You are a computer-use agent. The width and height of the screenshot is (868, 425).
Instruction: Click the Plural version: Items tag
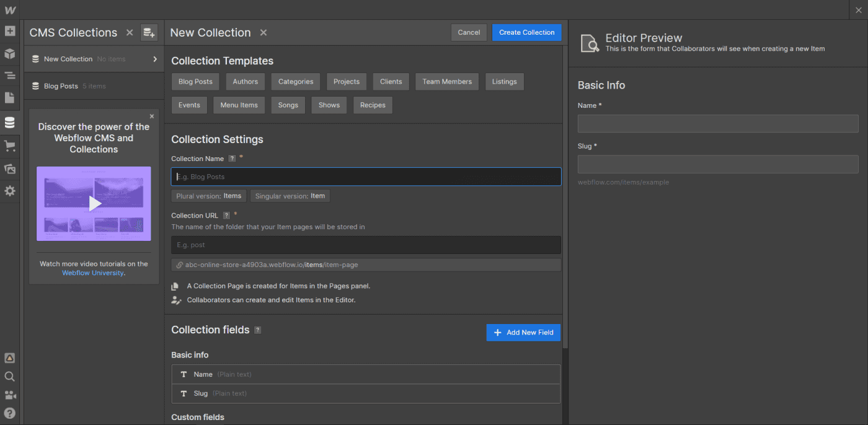pos(209,196)
